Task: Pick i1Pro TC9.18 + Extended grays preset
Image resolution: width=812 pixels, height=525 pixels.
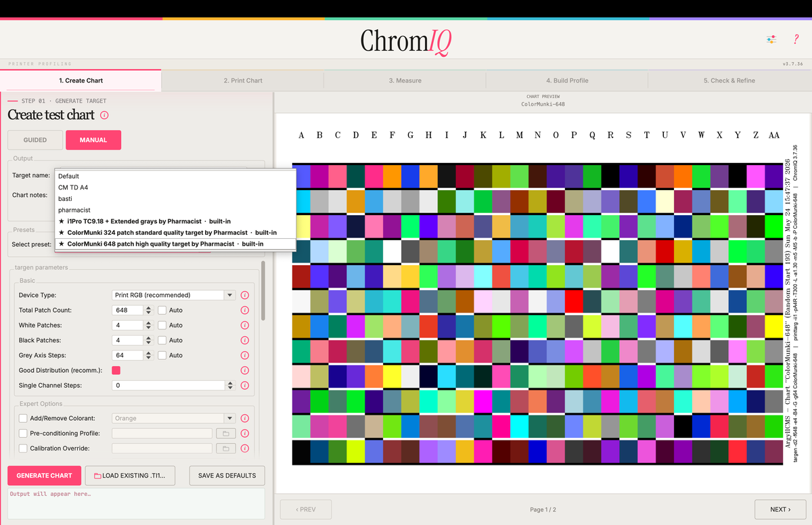Action: click(x=175, y=221)
